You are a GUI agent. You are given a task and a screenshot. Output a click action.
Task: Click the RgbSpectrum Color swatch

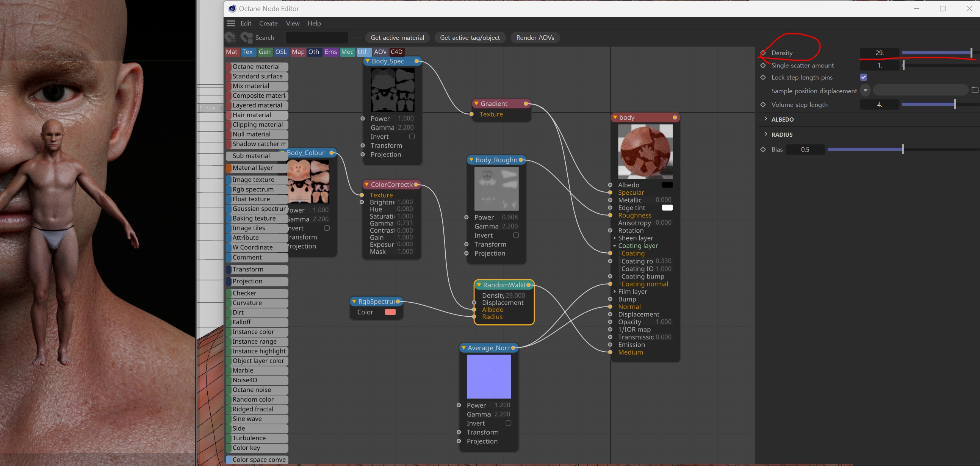coord(390,312)
